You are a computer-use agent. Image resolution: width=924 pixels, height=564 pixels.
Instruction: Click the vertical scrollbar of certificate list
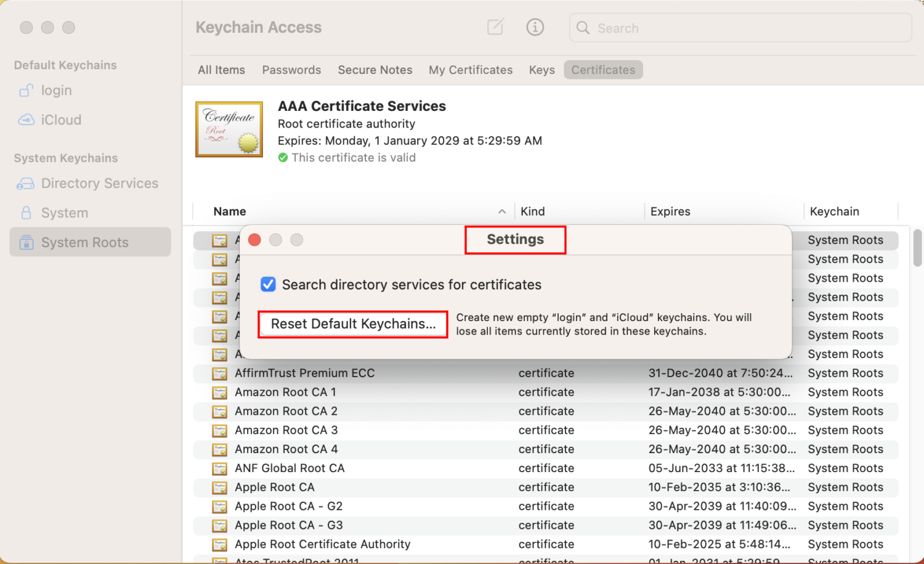point(917,248)
